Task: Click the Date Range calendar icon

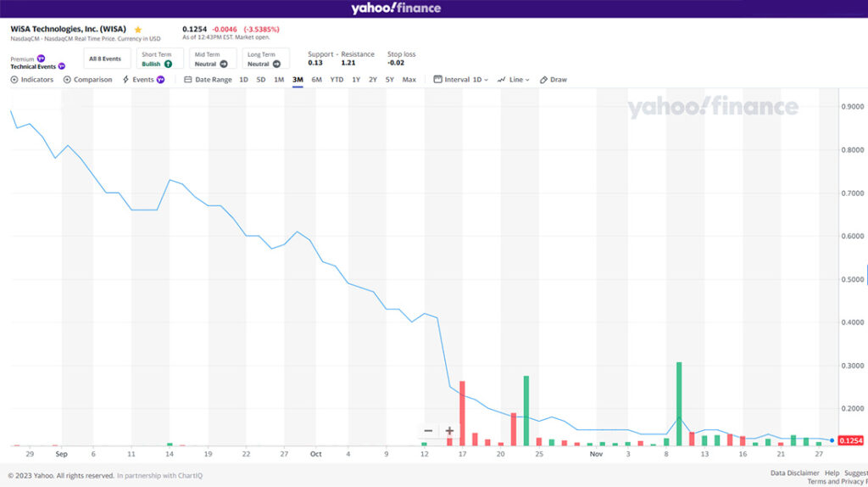Action: point(187,80)
